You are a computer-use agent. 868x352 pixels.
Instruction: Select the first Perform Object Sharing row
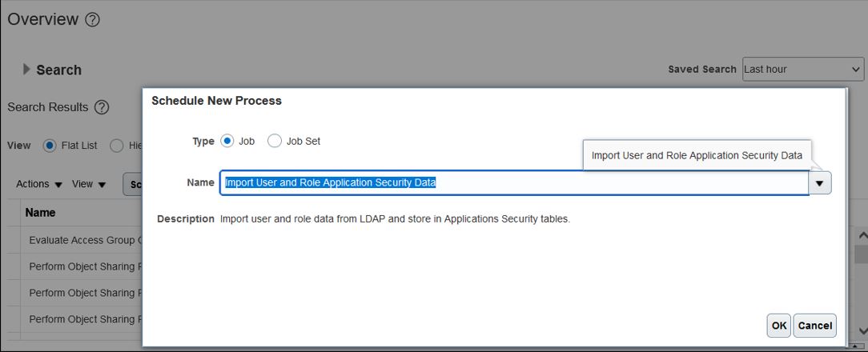click(82, 266)
